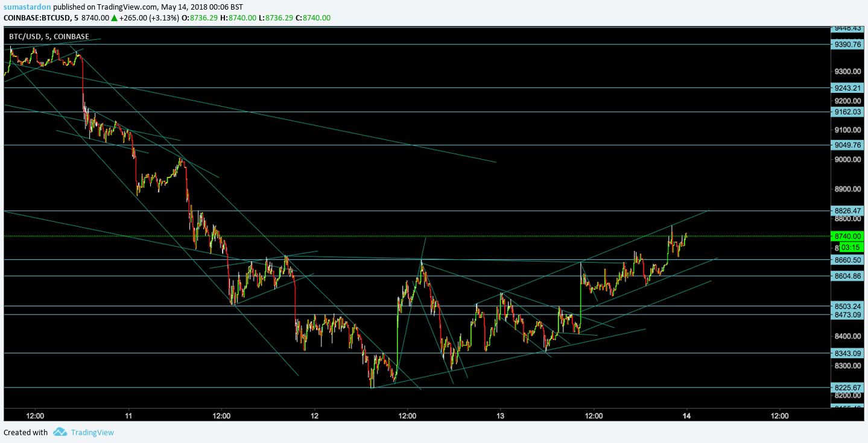Click the 9300.00 price axis tick
868x443 pixels.
[x=847, y=72]
